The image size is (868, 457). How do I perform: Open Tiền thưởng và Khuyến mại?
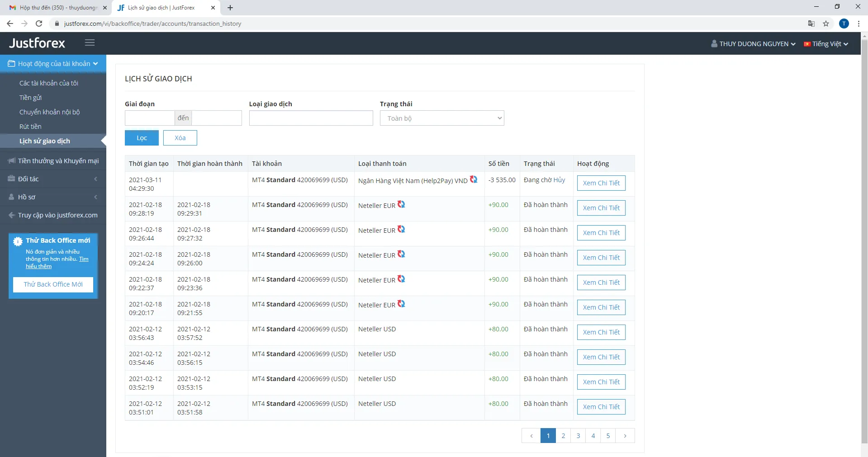(53, 161)
